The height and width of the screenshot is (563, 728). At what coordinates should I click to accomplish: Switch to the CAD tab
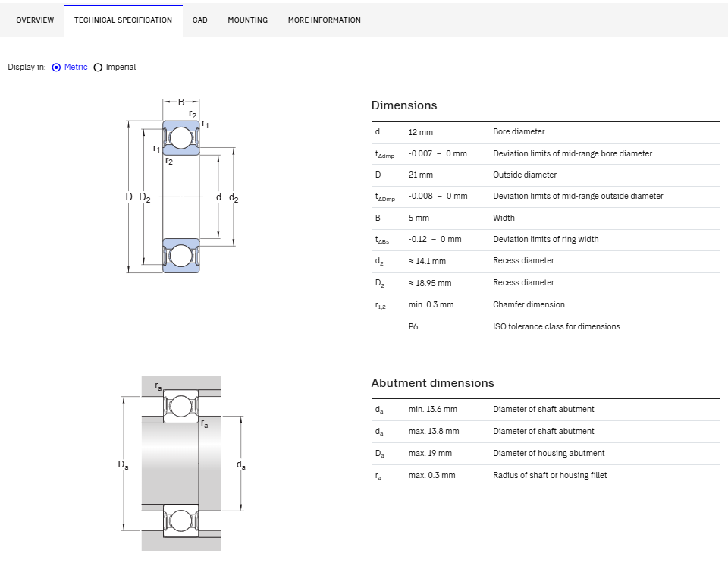pos(200,20)
